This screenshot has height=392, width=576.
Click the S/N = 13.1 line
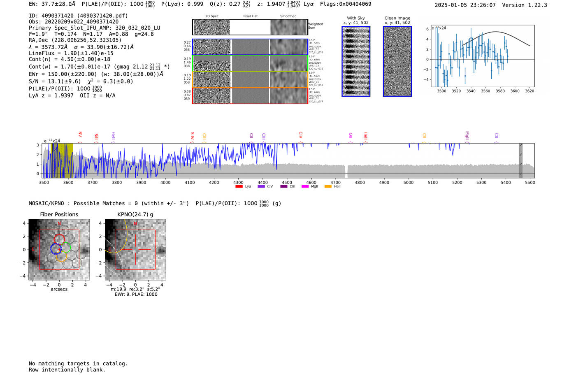click(x=81, y=81)
